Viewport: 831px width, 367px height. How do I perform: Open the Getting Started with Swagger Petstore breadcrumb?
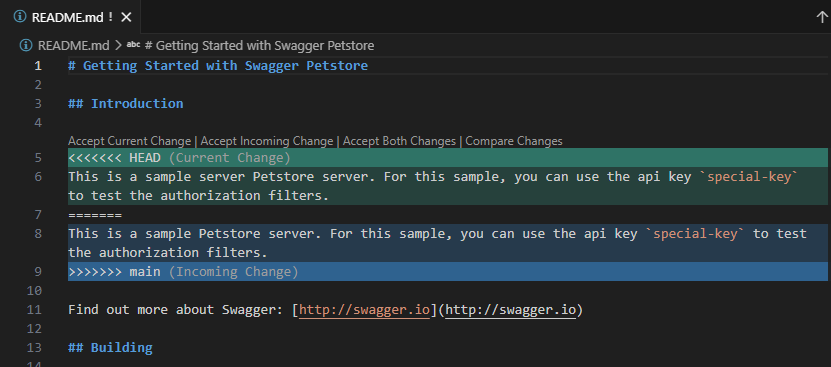(x=260, y=46)
